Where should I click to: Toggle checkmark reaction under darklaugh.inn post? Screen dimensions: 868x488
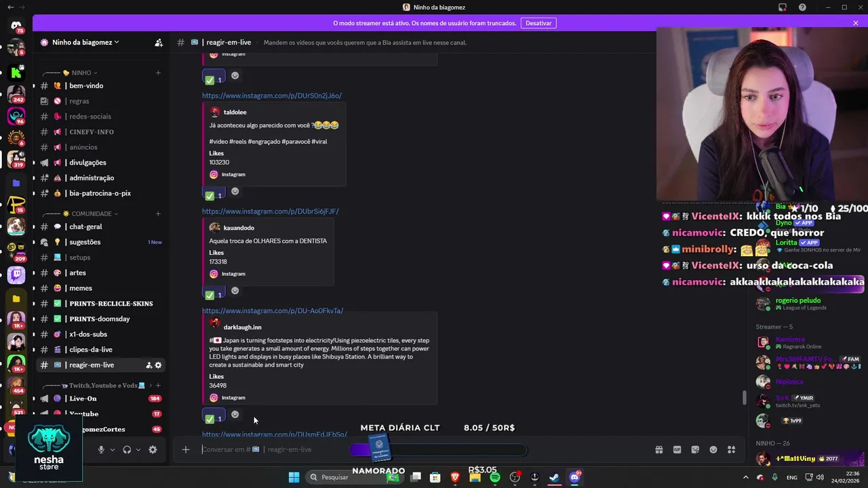pos(214,418)
